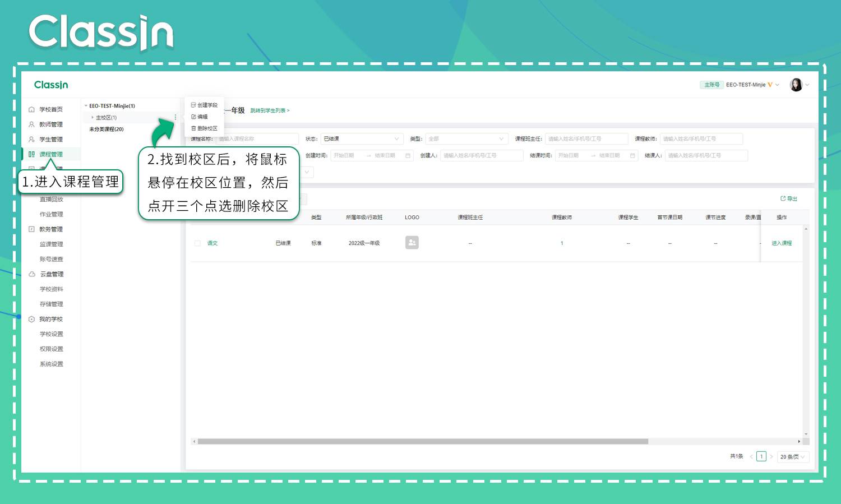
Task: Open the 语文 course link
Action: (x=212, y=243)
